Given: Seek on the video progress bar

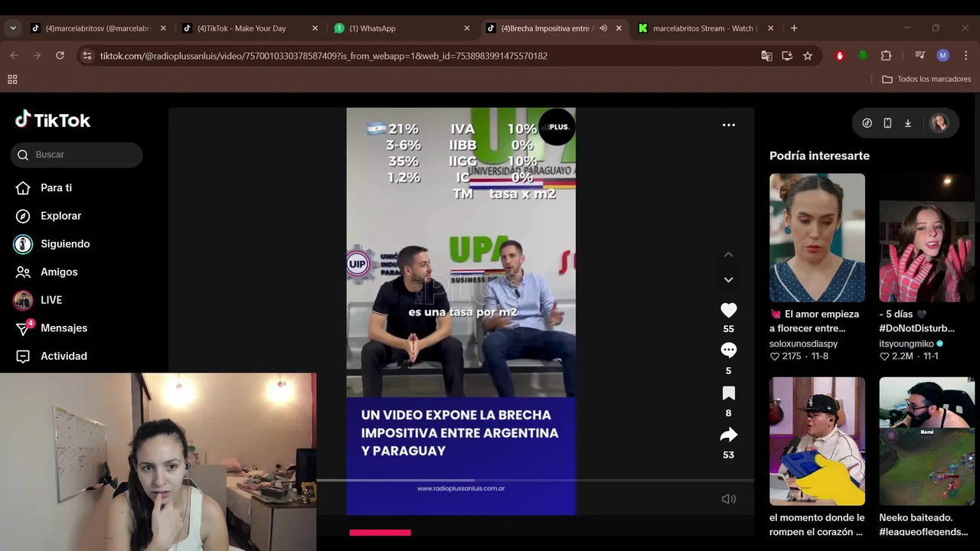Looking at the screenshot, I should [535, 481].
